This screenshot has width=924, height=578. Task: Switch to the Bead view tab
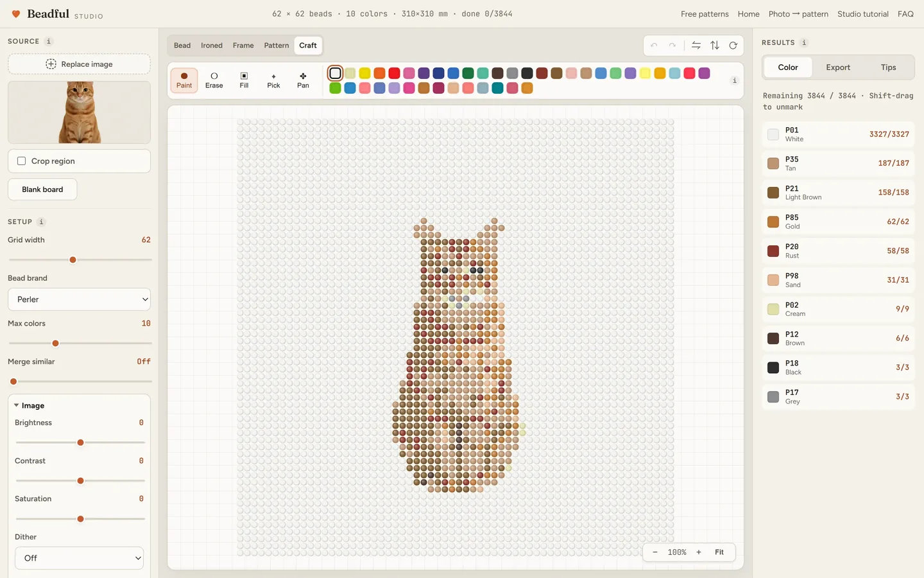click(182, 46)
